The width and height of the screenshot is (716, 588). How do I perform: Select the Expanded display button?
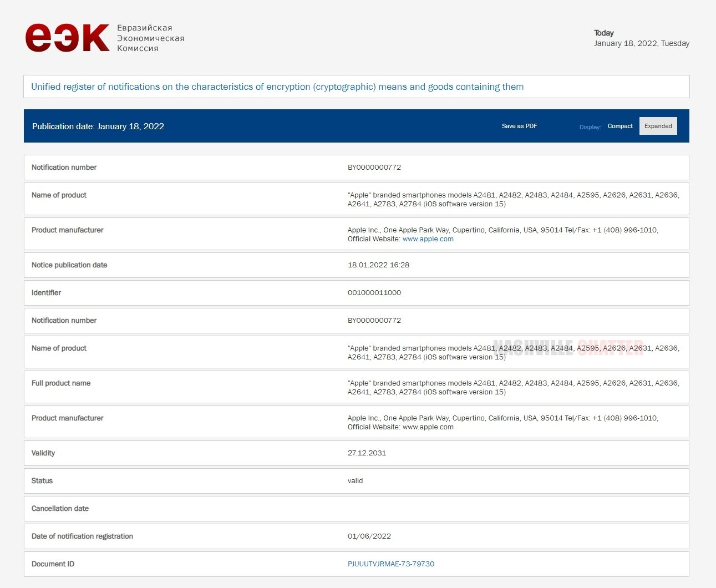[x=658, y=126]
